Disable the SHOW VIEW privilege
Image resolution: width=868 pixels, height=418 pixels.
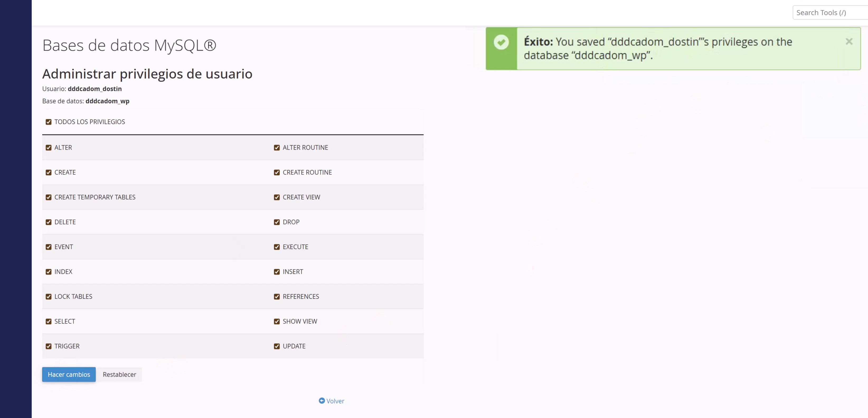pyautogui.click(x=277, y=321)
